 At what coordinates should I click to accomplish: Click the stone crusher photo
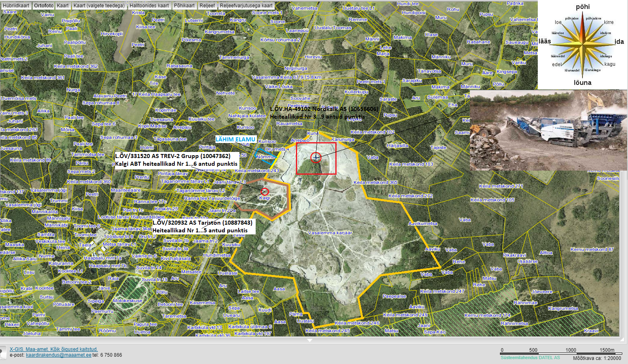pyautogui.click(x=548, y=130)
